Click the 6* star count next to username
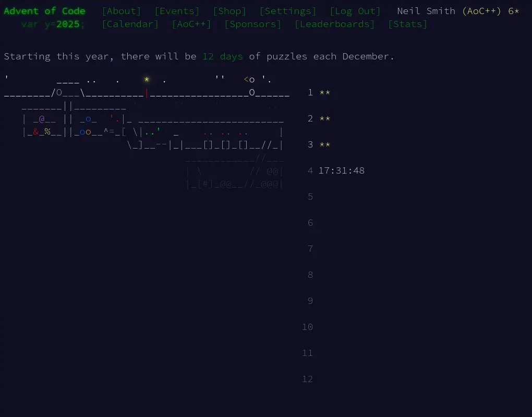 [512, 10]
